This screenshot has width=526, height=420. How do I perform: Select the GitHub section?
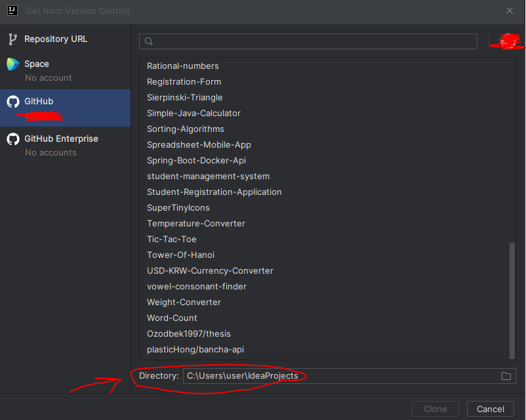(x=66, y=108)
